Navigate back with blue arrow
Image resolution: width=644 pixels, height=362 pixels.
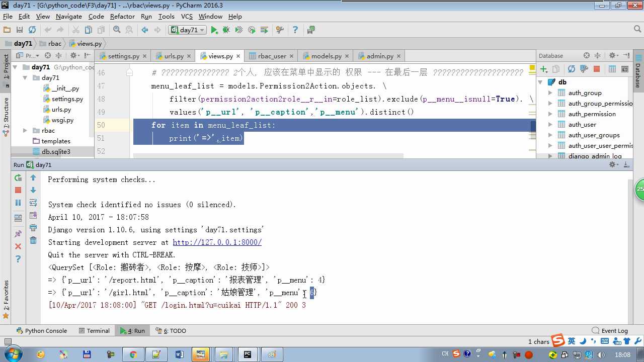[x=145, y=30]
